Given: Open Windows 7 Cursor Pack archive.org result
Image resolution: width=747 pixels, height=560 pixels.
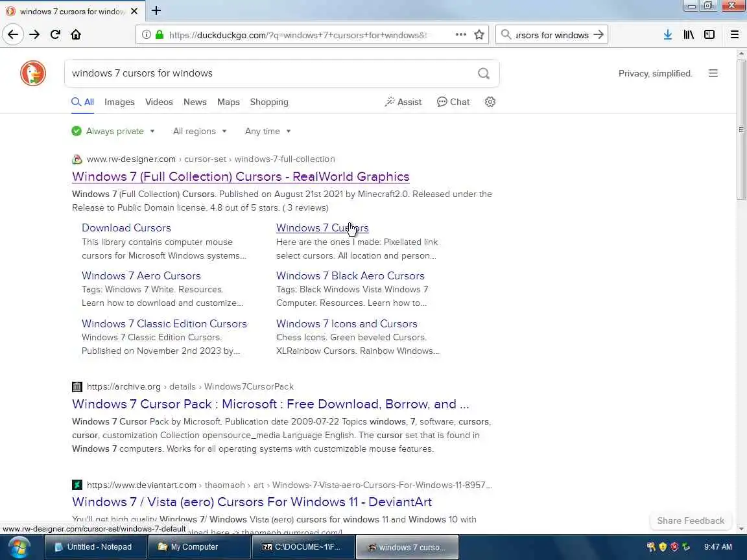Looking at the screenshot, I should tap(270, 404).
